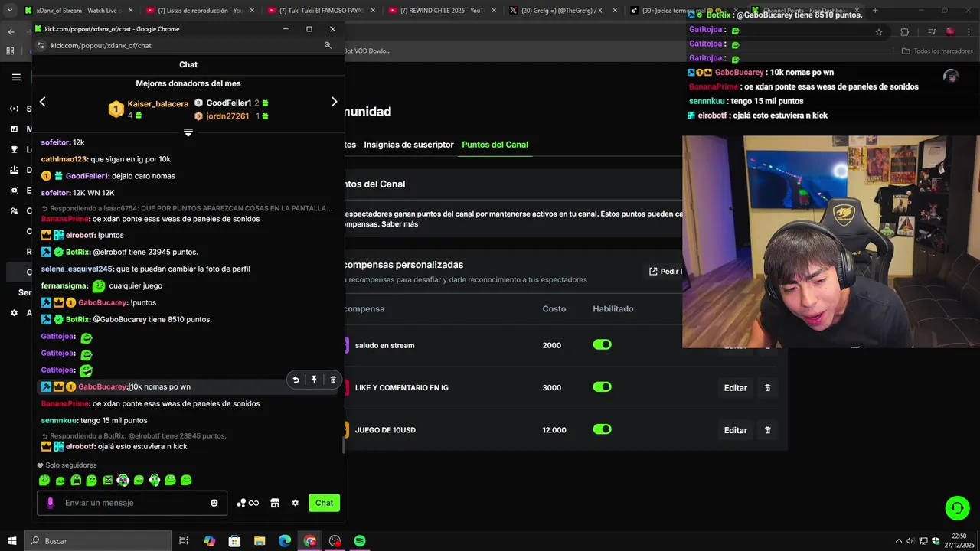
Task: Switch to Listas de reproducción YouTube tab
Action: 199,11
